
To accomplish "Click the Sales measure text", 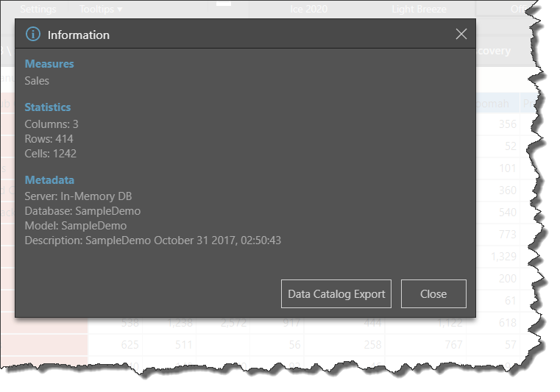I will [x=37, y=81].
